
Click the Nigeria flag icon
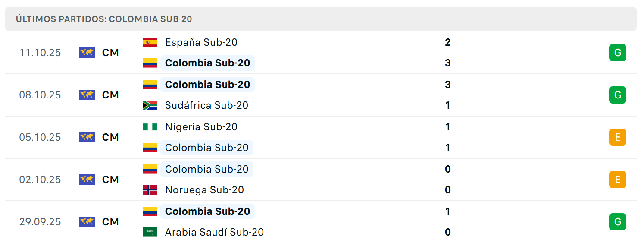point(150,127)
